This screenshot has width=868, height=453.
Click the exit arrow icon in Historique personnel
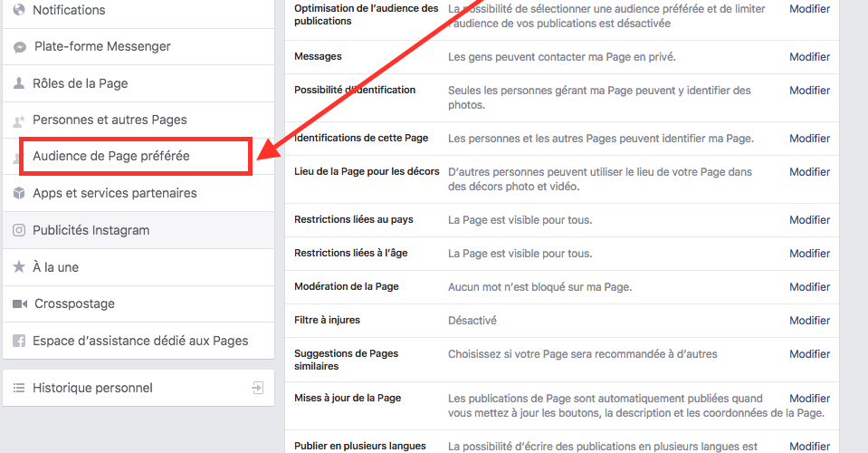[258, 388]
